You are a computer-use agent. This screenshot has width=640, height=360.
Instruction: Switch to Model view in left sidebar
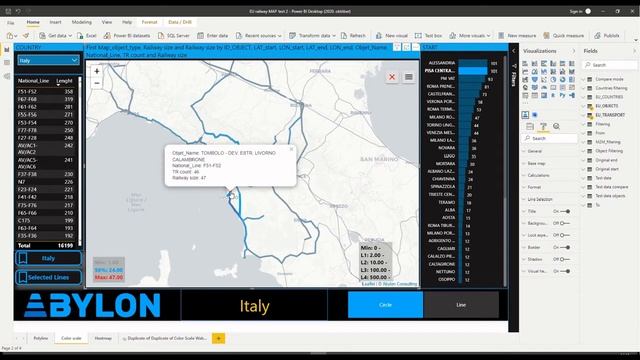click(x=7, y=76)
